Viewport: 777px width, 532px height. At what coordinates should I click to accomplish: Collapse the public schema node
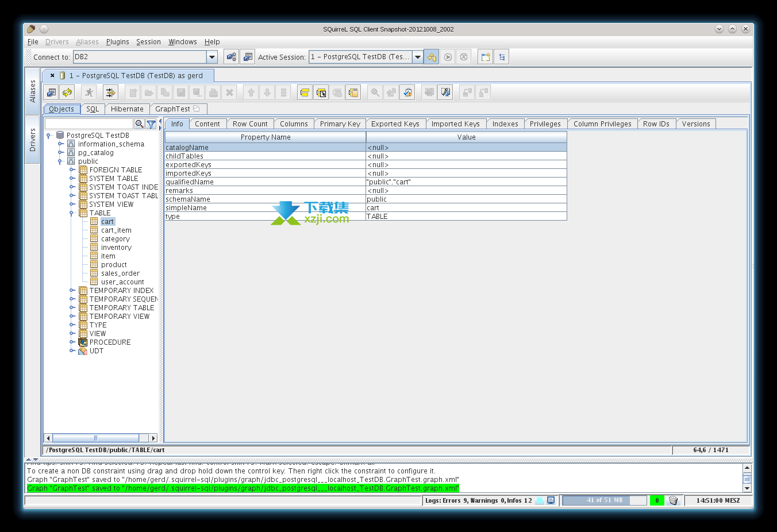point(60,161)
